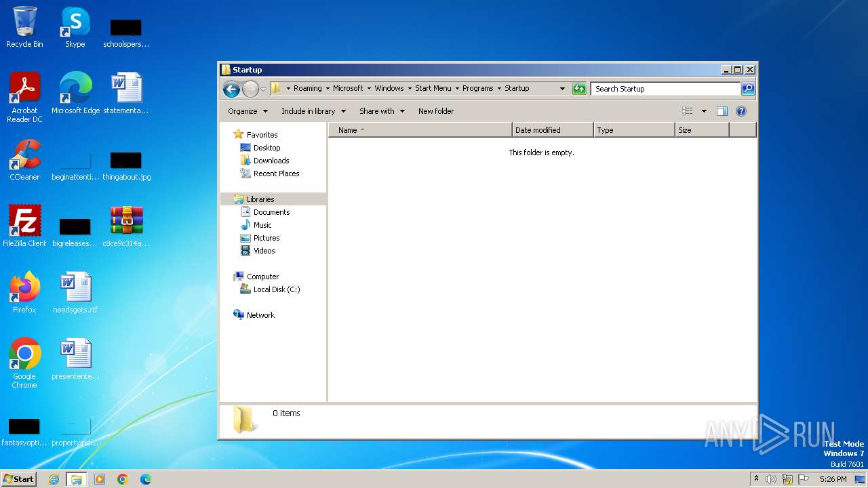This screenshot has height=488, width=868.
Task: Select Start Menu in the address path
Action: [433, 88]
